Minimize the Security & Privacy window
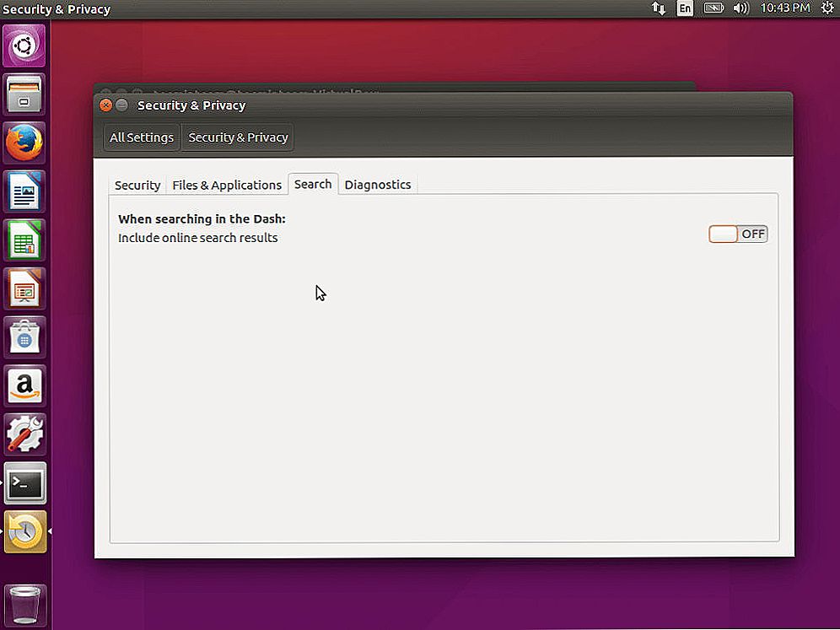This screenshot has width=840, height=630. click(122, 105)
